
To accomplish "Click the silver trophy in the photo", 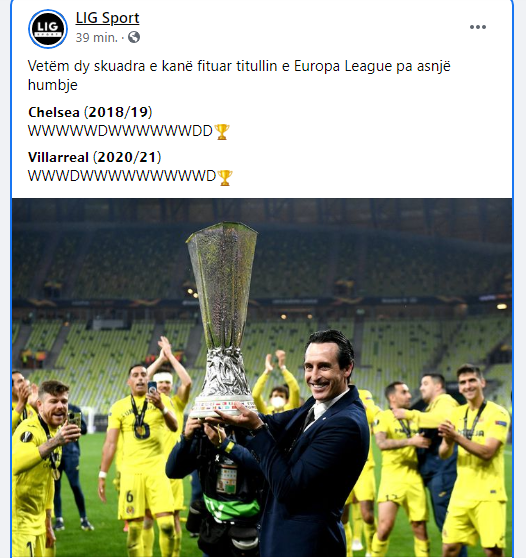I will tap(222, 320).
